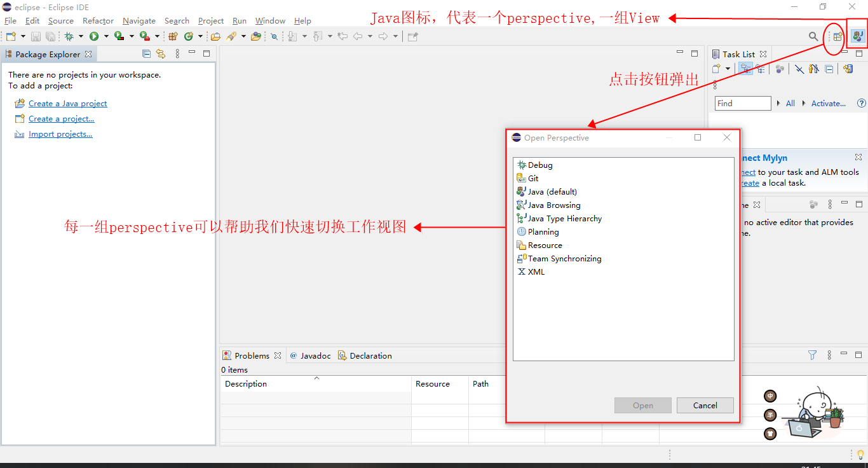Viewport: 868px width, 468px height.
Task: Open the File menu
Action: click(10, 21)
